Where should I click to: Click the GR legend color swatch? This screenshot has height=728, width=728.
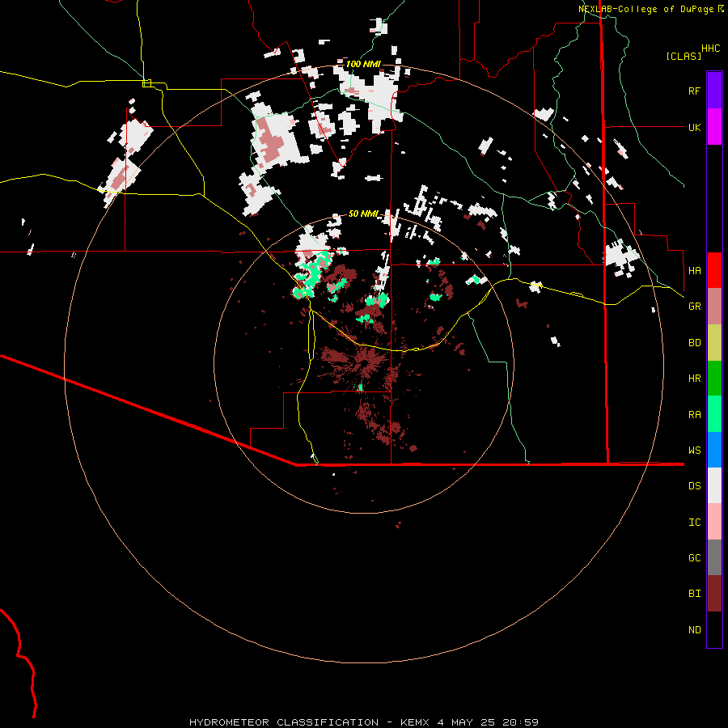click(714, 307)
